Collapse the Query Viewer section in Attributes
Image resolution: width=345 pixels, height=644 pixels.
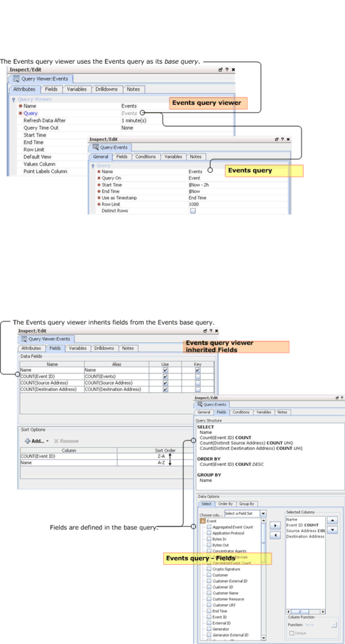[14, 99]
